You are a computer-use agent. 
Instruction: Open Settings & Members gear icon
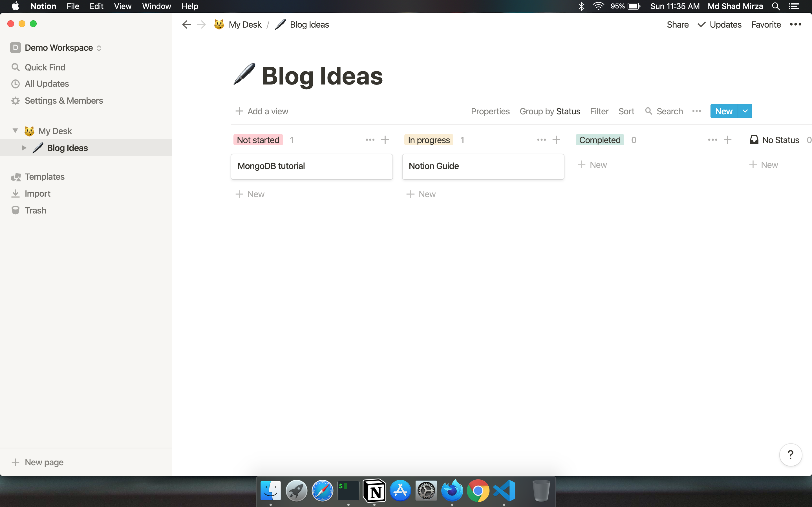point(16,101)
